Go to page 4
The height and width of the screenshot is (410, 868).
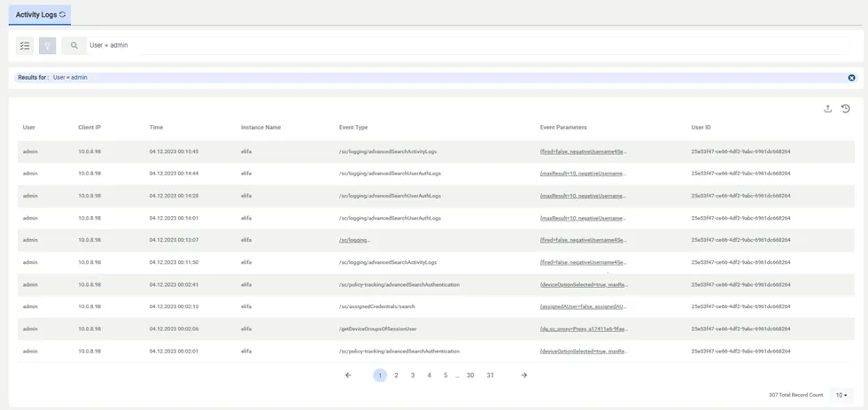tap(429, 375)
